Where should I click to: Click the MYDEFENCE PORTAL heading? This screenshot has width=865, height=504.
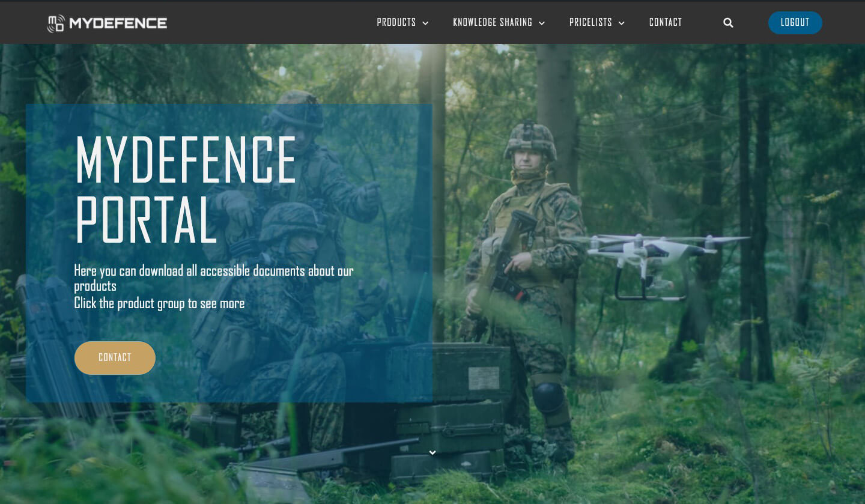click(x=186, y=189)
